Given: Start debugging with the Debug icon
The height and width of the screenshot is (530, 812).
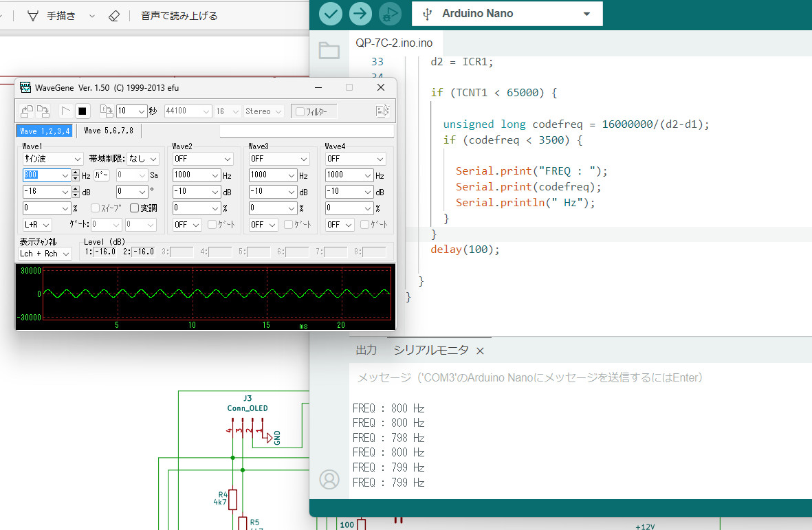Looking at the screenshot, I should click(390, 13).
